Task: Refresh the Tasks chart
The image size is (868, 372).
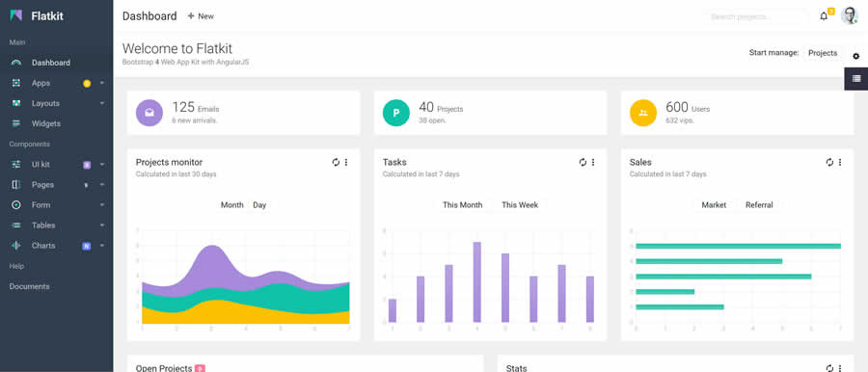Action: tap(583, 162)
